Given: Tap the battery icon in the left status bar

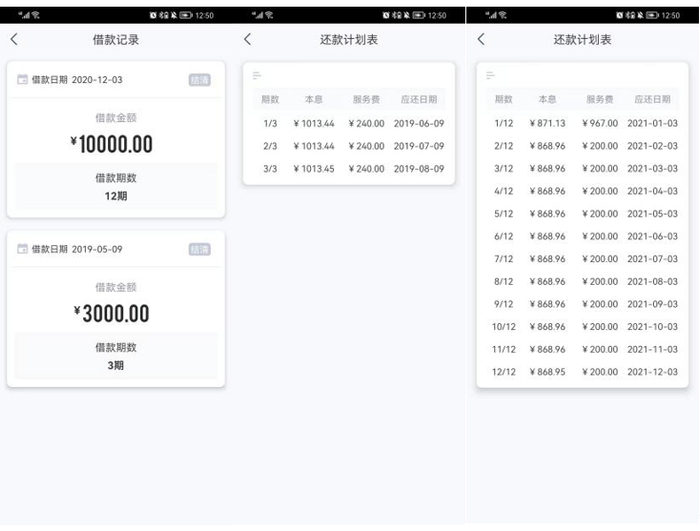Looking at the screenshot, I should tap(186, 15).
